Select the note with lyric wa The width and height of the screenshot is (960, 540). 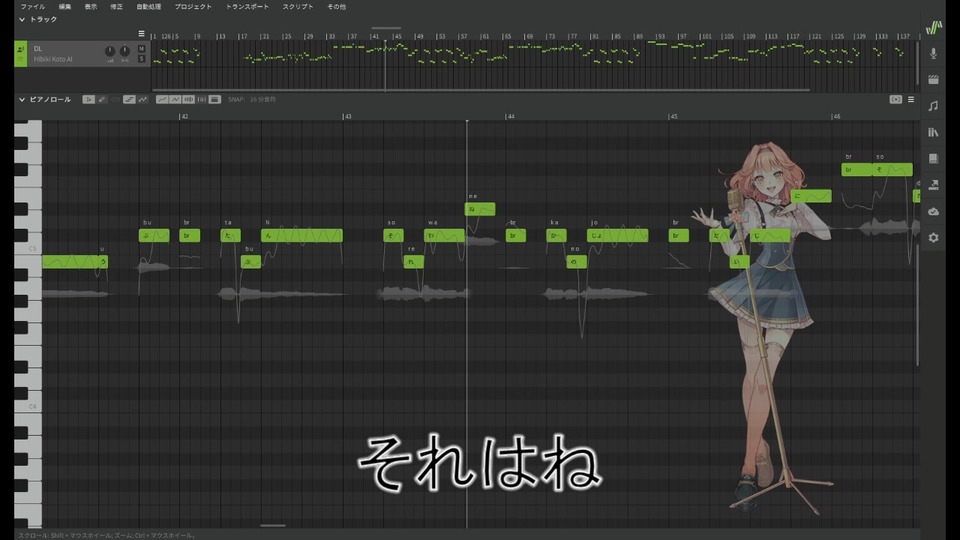point(444,235)
